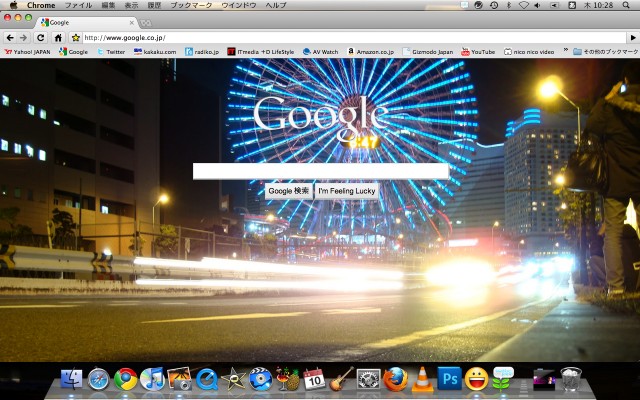640x400 pixels.
Task: Open the Google bookmark in bookmarks bar
Action: point(73,52)
